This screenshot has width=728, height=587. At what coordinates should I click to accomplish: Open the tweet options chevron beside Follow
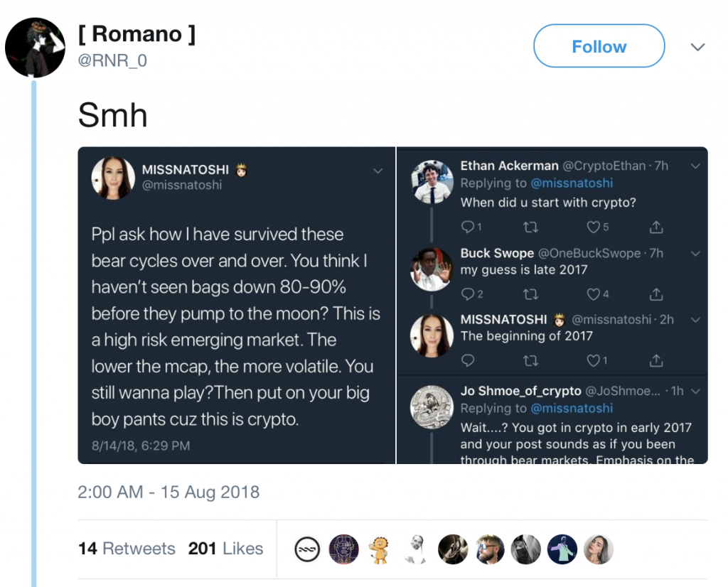[697, 48]
